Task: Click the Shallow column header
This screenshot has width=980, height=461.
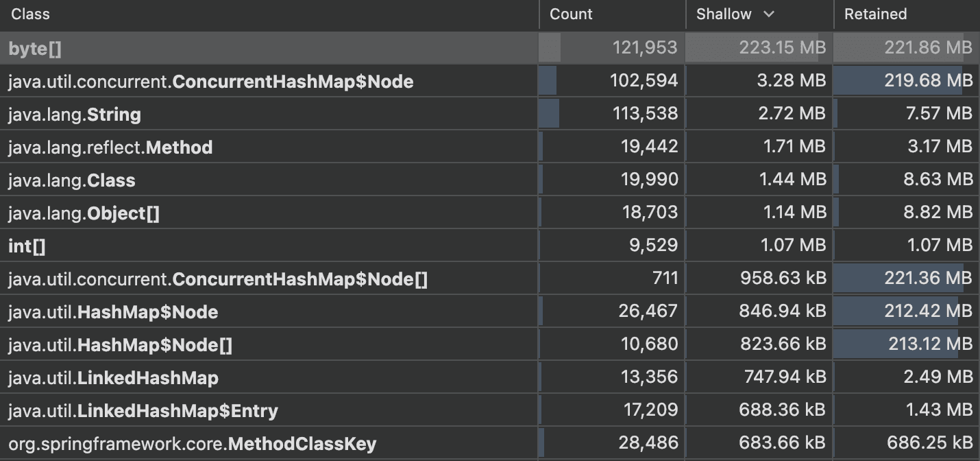Action: [x=724, y=14]
